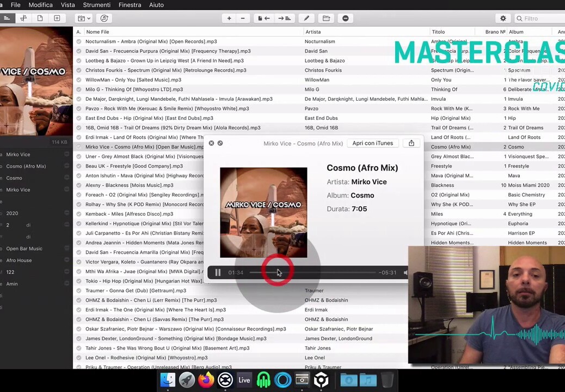Open the import files dropdown in the toolbar

pyautogui.click(x=84, y=18)
